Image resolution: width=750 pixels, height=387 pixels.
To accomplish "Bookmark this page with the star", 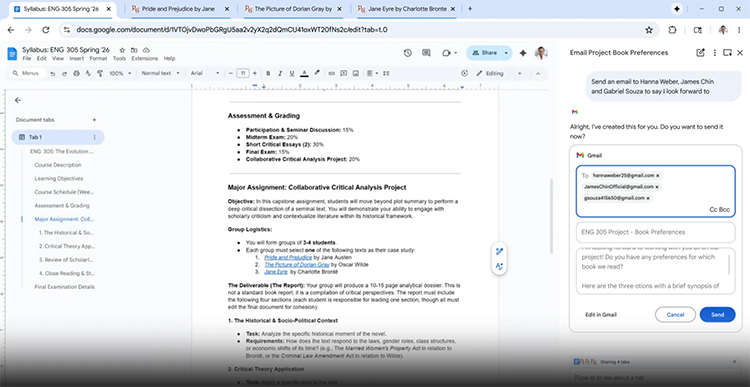I will (x=649, y=30).
